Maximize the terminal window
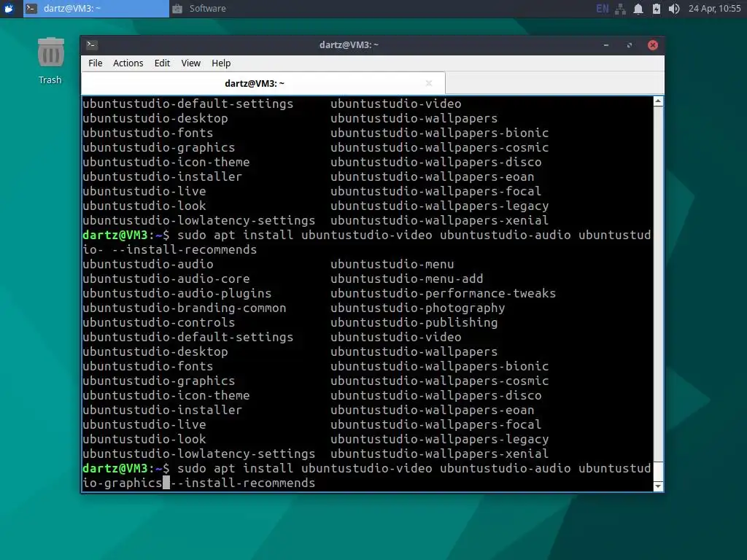747x560 pixels. coord(630,45)
